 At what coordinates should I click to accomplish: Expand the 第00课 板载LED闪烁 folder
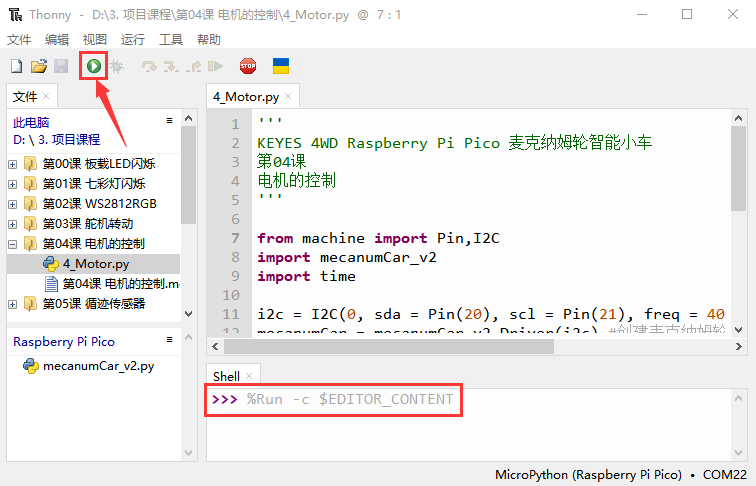tap(13, 164)
